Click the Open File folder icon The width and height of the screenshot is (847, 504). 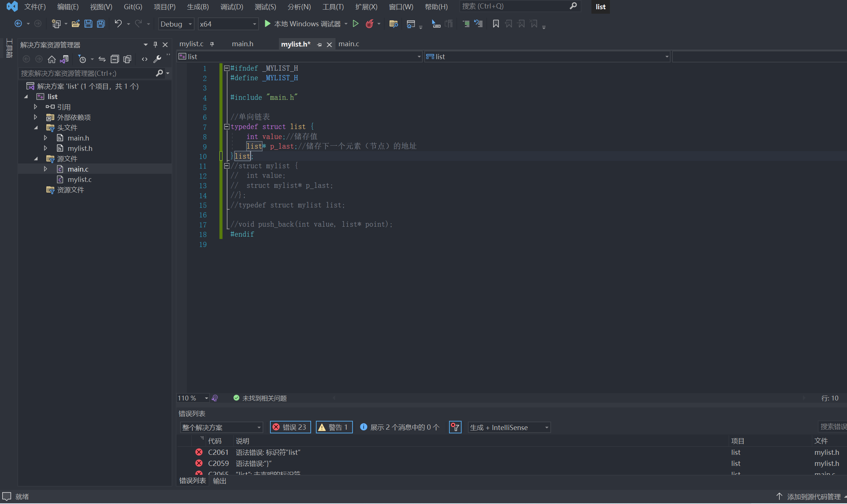pos(75,24)
